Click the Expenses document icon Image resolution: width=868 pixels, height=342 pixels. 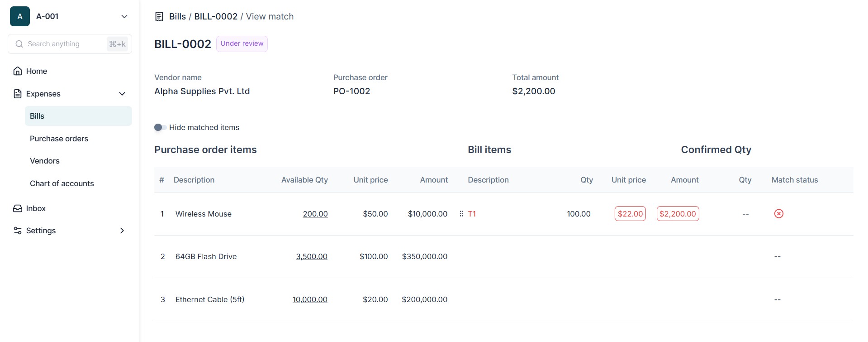(18, 94)
